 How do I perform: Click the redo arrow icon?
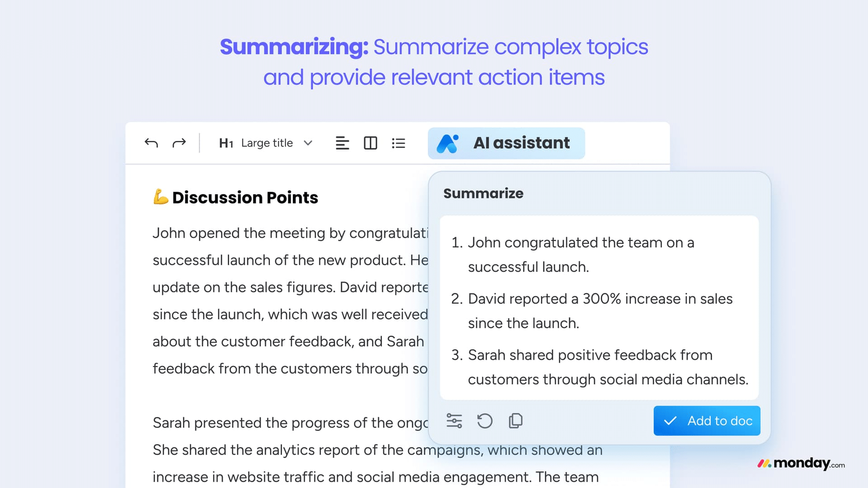(x=179, y=143)
